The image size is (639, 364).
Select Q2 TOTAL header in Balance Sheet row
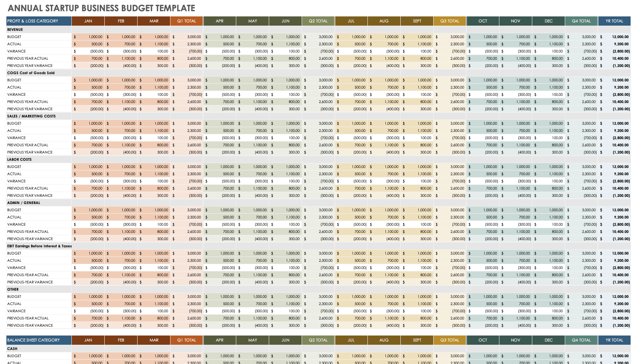(x=318, y=340)
